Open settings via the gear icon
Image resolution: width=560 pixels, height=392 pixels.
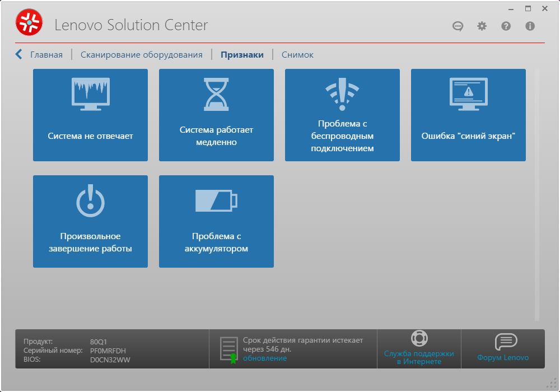tap(482, 26)
